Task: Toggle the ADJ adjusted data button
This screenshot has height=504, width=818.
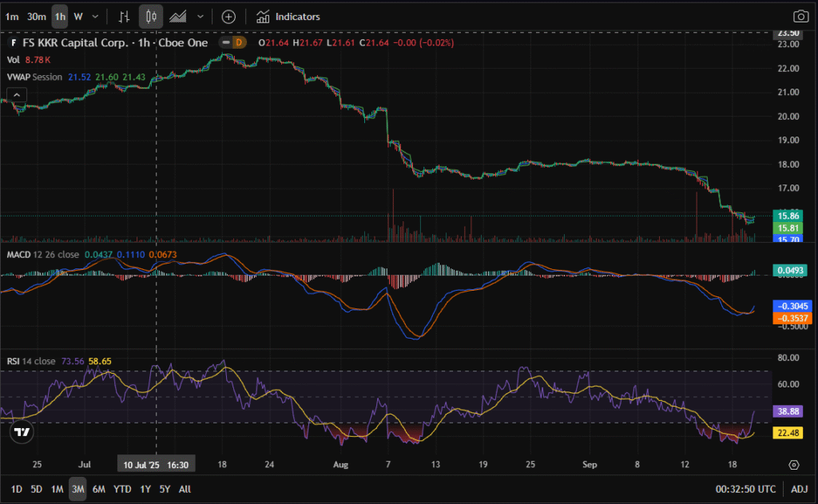Action: click(800, 489)
